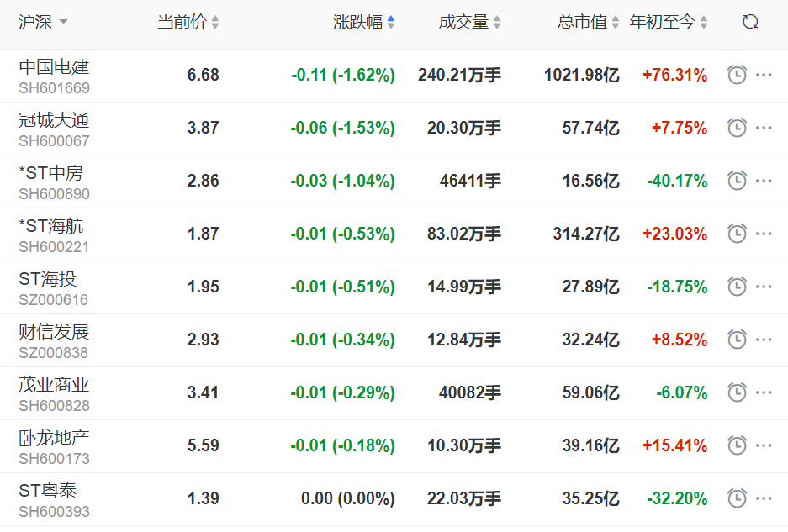Click the -40.17% year-to-date value
The height and width of the screenshot is (532, 788).
pos(677,181)
